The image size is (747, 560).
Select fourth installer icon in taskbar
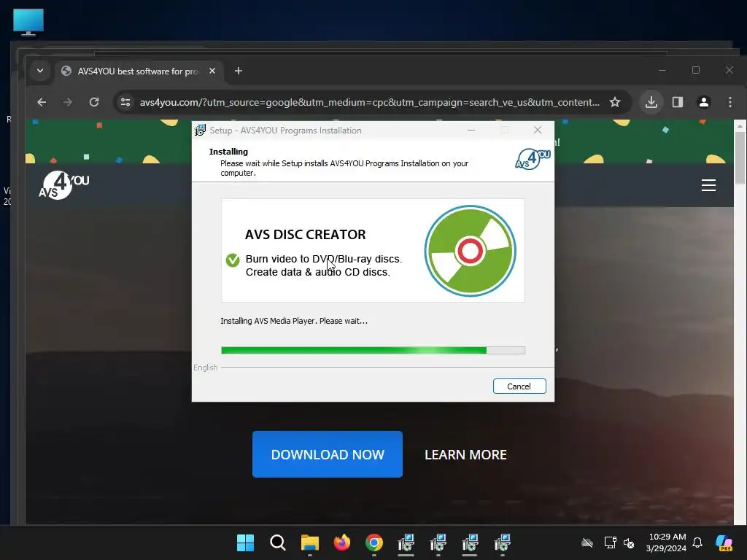click(x=502, y=542)
